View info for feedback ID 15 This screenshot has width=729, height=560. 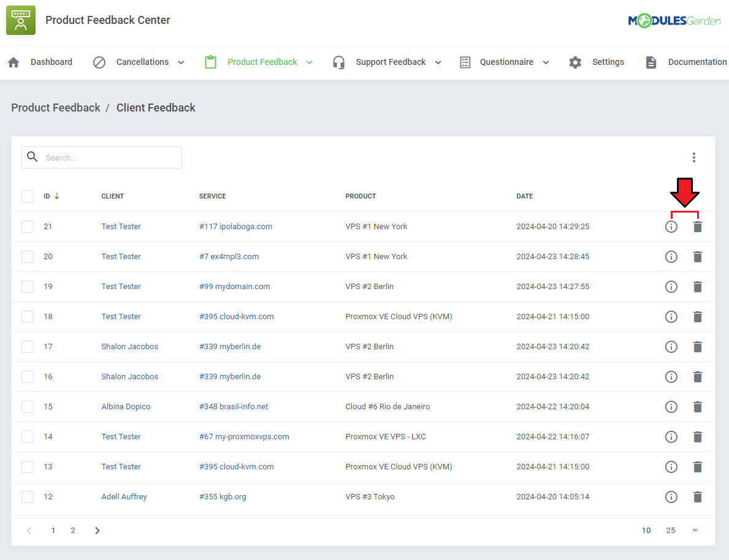671,407
